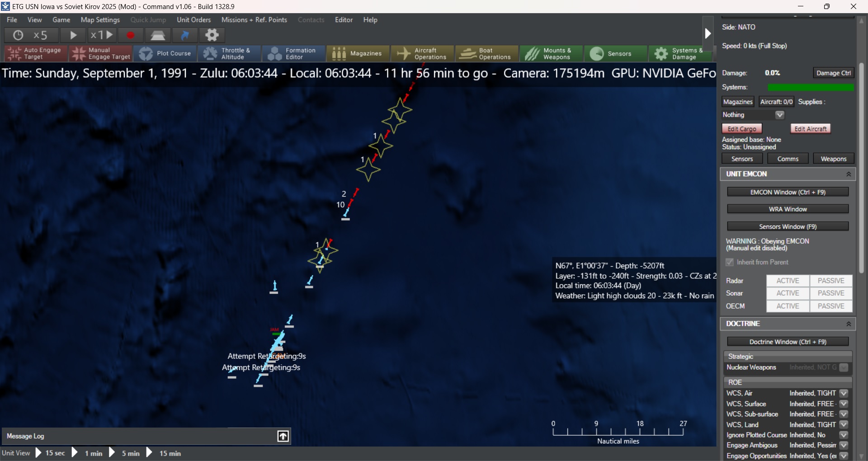Click the x1 speed play button
This screenshot has width=868, height=461.
[x=102, y=35]
